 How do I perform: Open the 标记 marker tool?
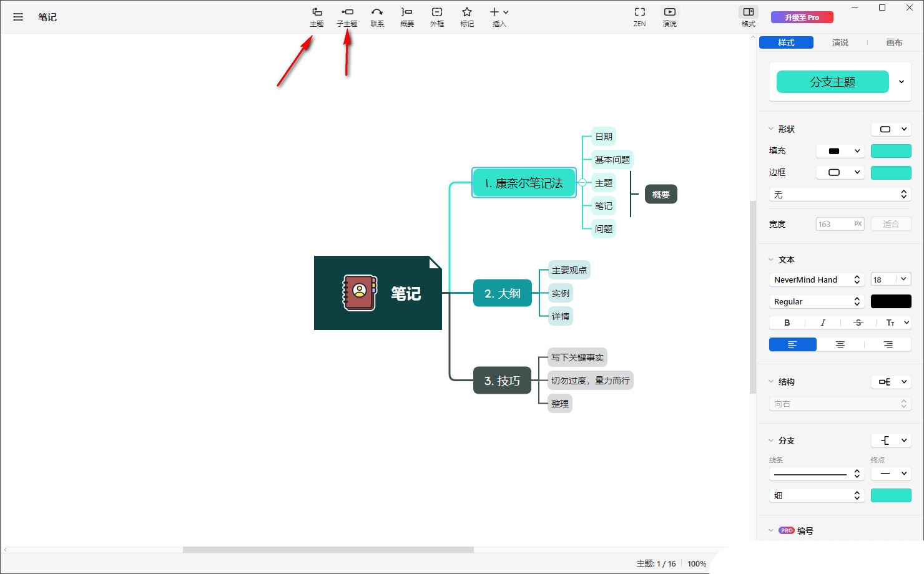pyautogui.click(x=467, y=17)
